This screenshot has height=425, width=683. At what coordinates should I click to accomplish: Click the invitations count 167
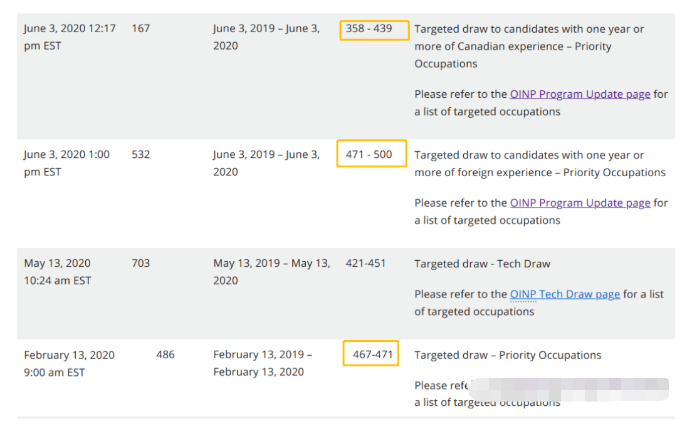point(141,28)
